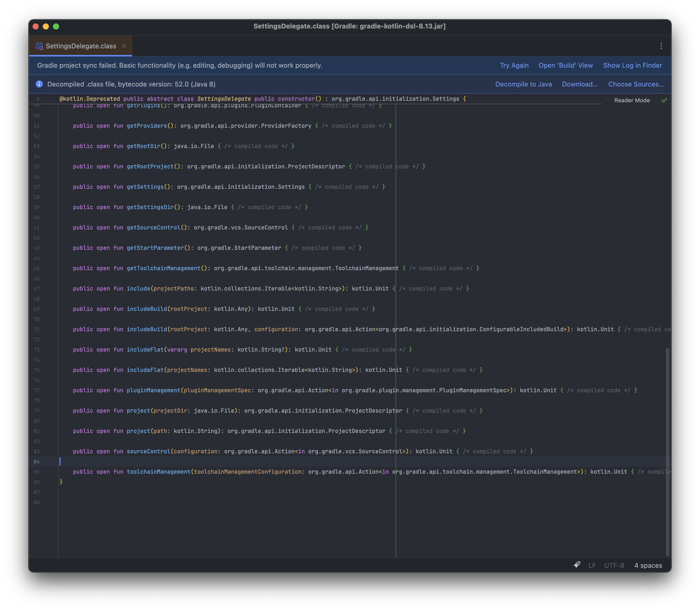Click toolchainManagement function on line 85
700x610 pixels.
point(158,472)
